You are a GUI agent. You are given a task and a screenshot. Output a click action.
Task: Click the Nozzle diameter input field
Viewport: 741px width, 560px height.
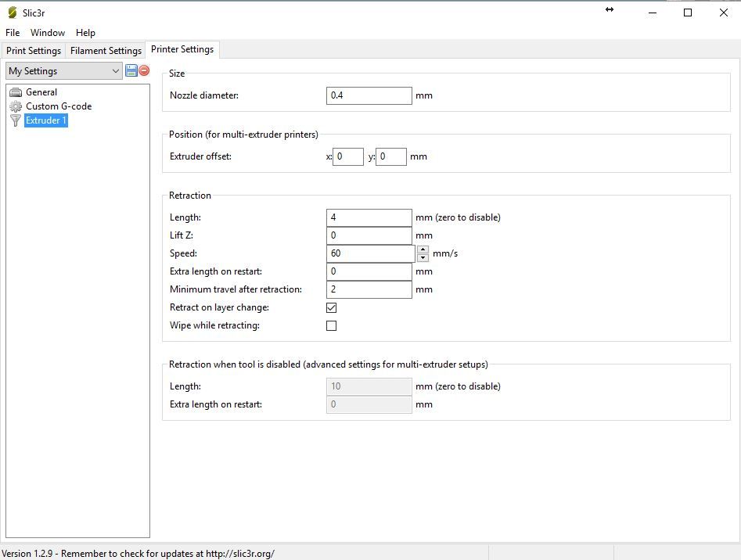(369, 95)
